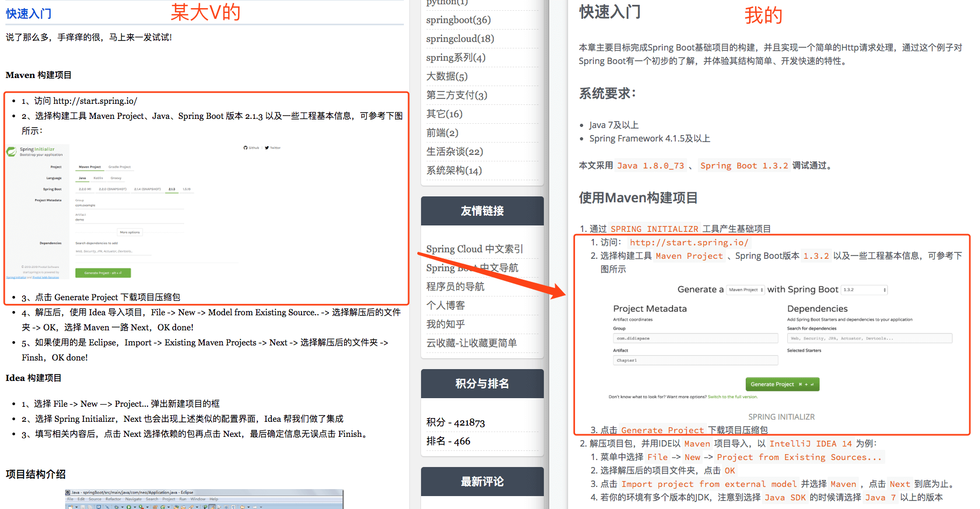This screenshot has width=980, height=509.
Task: Select Spring Boot 2.1.4 (SNAPSHOT) tab
Action: [x=148, y=189]
